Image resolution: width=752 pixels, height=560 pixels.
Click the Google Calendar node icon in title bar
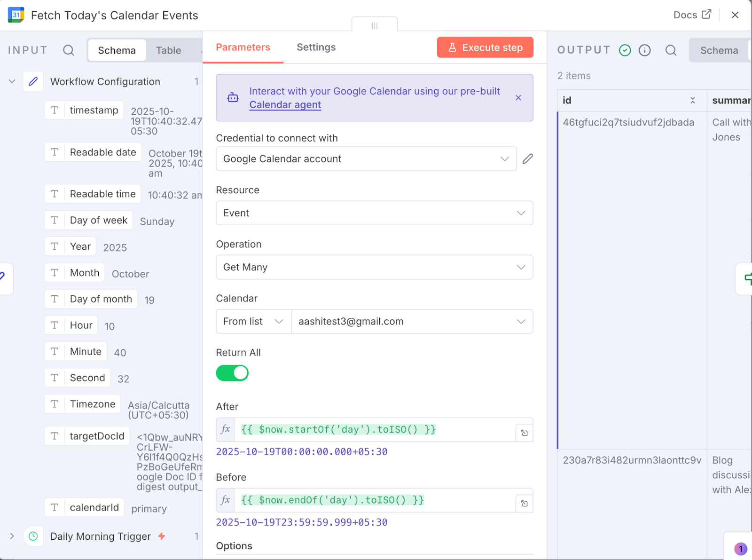pos(16,15)
